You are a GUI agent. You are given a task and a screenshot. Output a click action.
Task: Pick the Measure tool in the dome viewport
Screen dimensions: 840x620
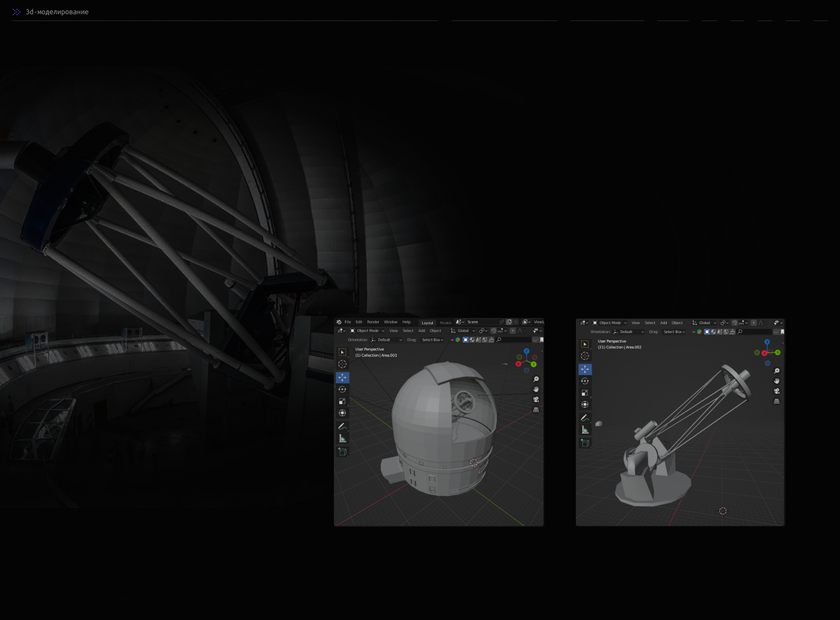tap(342, 439)
